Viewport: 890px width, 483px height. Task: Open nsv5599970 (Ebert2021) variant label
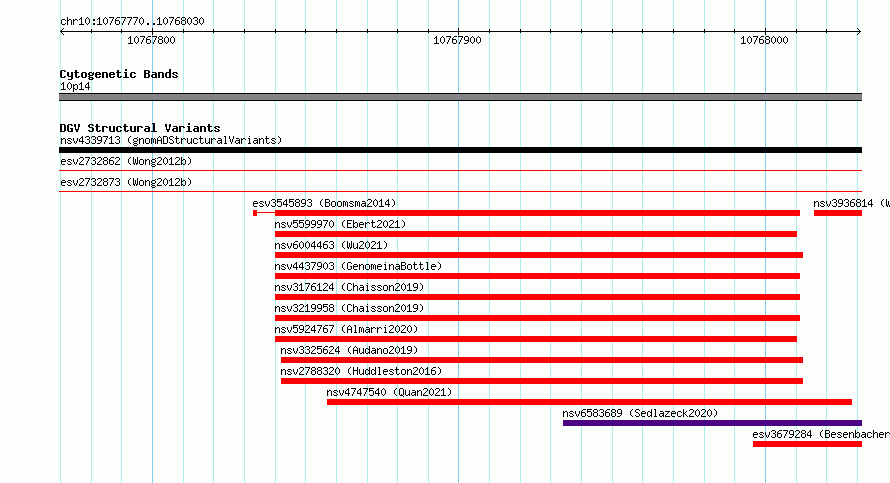click(340, 224)
